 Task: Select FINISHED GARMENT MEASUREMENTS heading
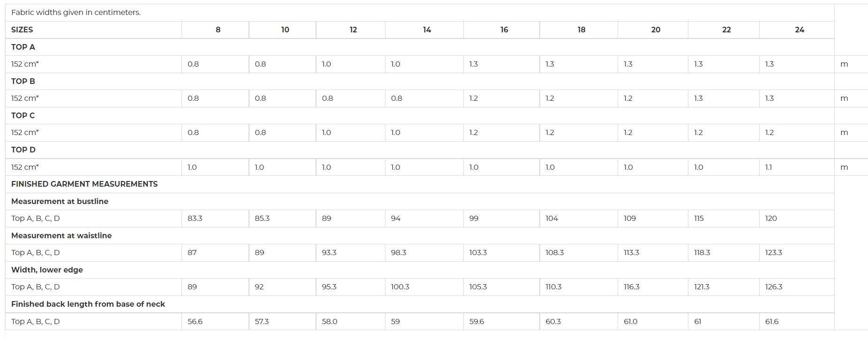[x=84, y=184]
